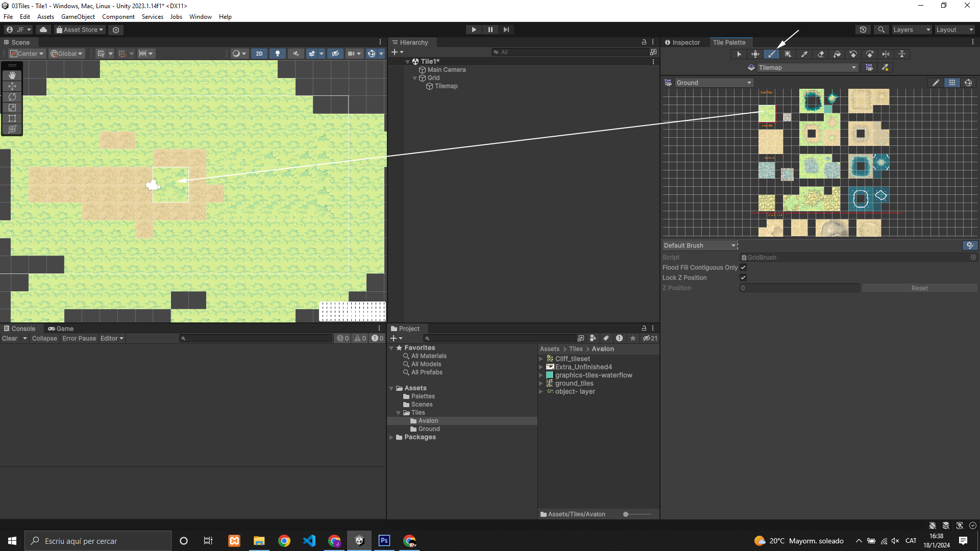Uncheck the Lock Z Position checkbox
980x551 pixels.
point(743,278)
